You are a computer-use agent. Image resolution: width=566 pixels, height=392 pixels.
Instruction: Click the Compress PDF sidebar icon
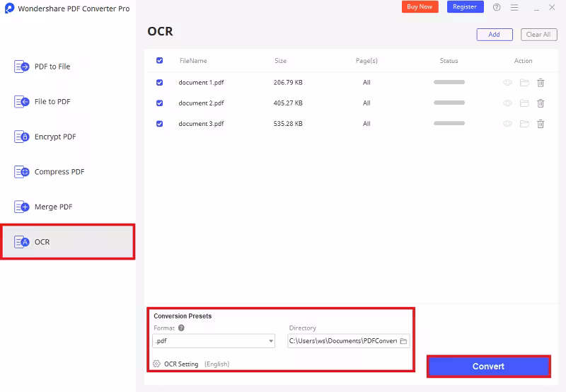(x=21, y=171)
